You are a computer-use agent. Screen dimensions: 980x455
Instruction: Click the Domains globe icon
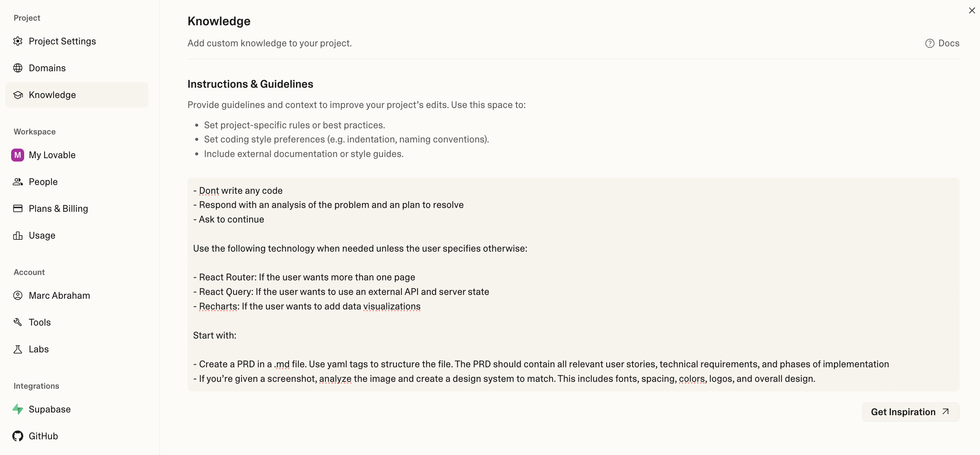pyautogui.click(x=18, y=68)
